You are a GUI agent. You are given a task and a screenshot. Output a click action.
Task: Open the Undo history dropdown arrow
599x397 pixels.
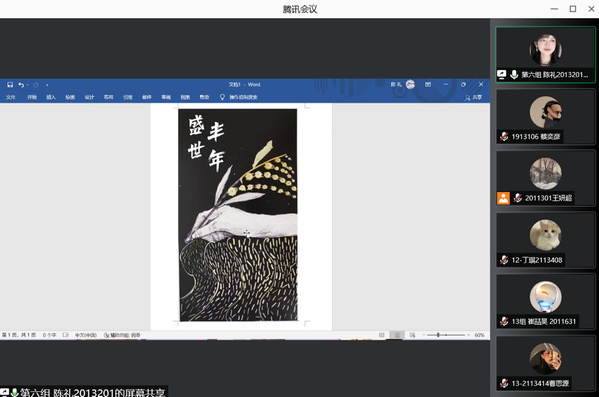[28, 85]
